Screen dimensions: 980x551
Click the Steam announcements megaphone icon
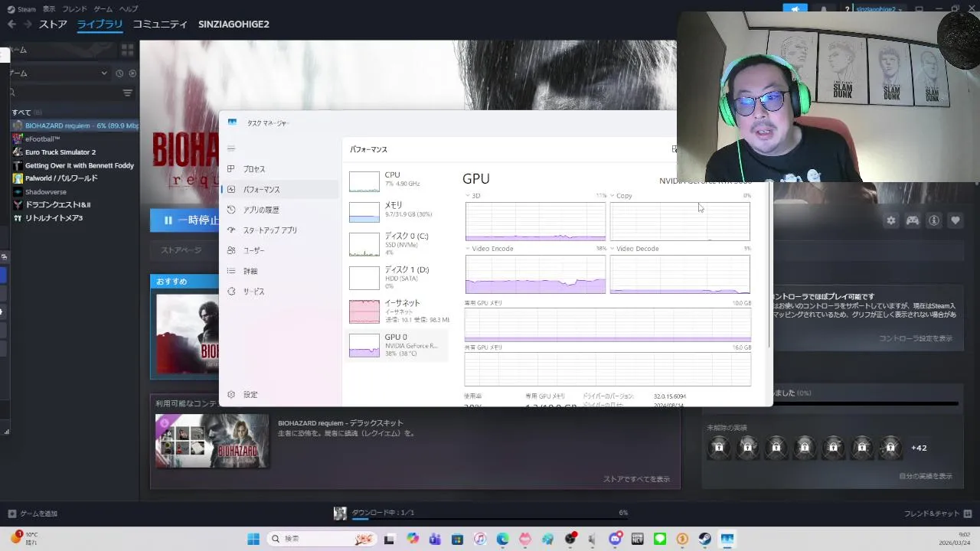click(x=795, y=9)
